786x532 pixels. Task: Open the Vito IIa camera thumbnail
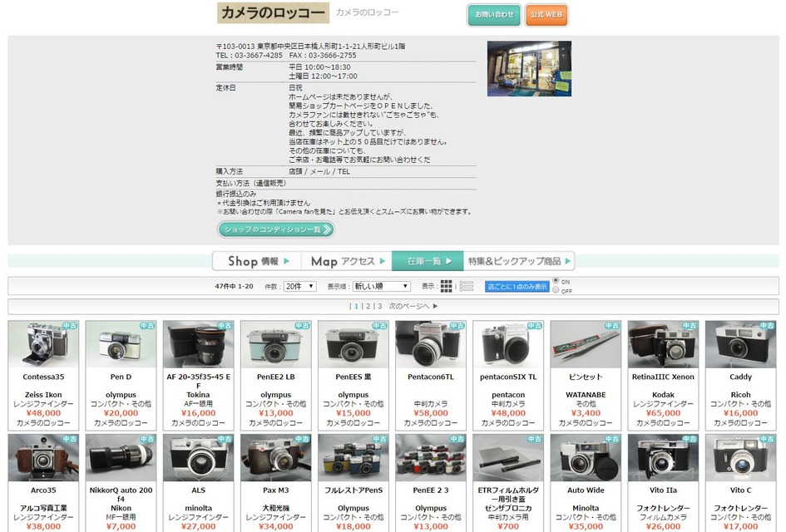663,457
